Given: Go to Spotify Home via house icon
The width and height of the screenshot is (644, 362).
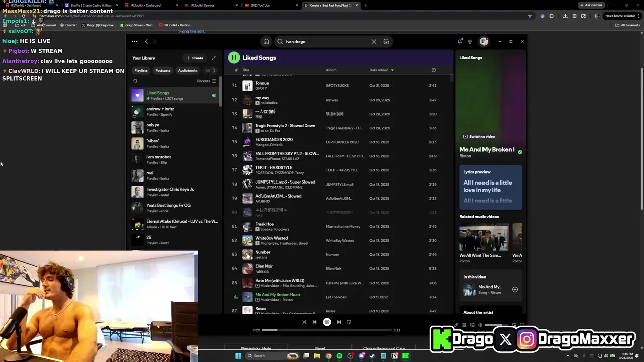Looking at the screenshot, I should point(266,42).
